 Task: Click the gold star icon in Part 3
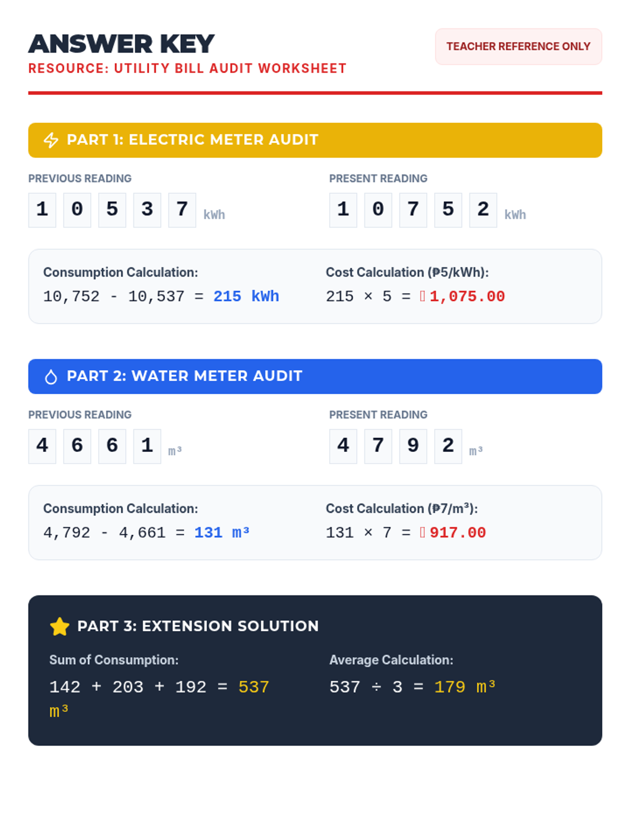click(60, 626)
